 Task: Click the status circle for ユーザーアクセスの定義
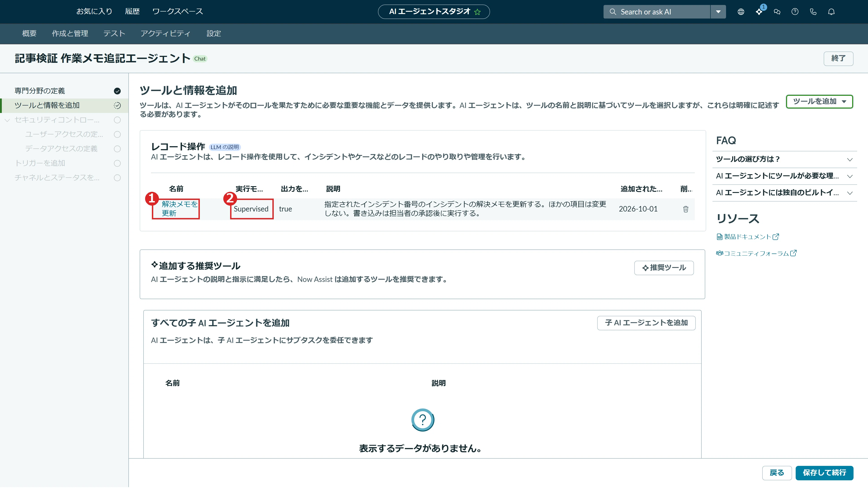point(117,134)
